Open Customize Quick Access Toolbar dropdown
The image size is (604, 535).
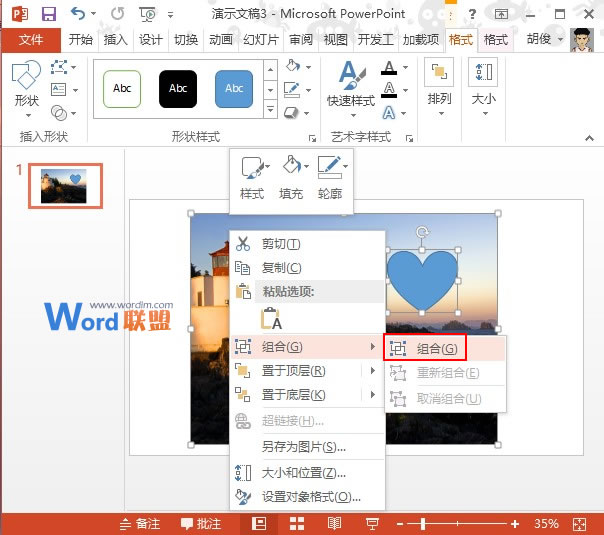(170, 15)
